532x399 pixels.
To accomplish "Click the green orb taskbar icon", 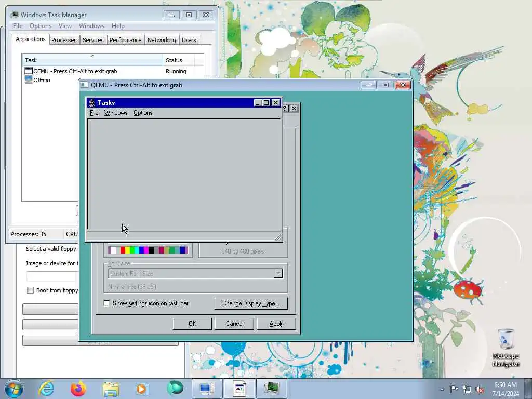I will pos(175,388).
